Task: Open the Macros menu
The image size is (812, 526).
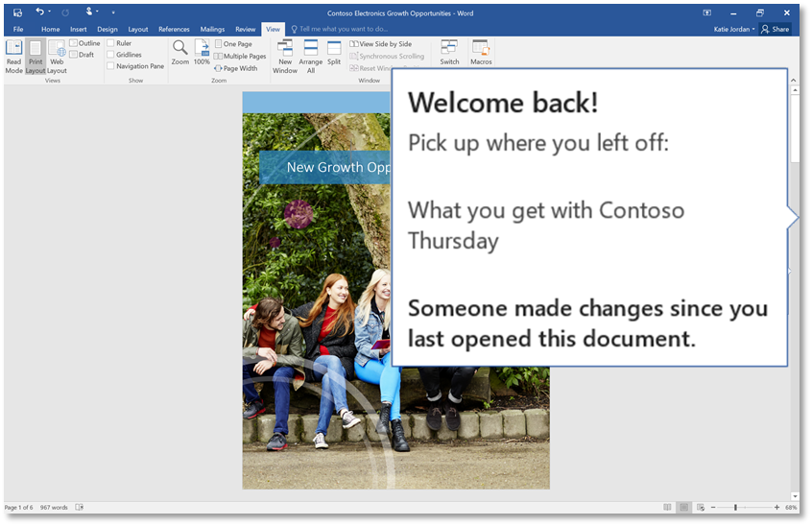Action: [481, 52]
